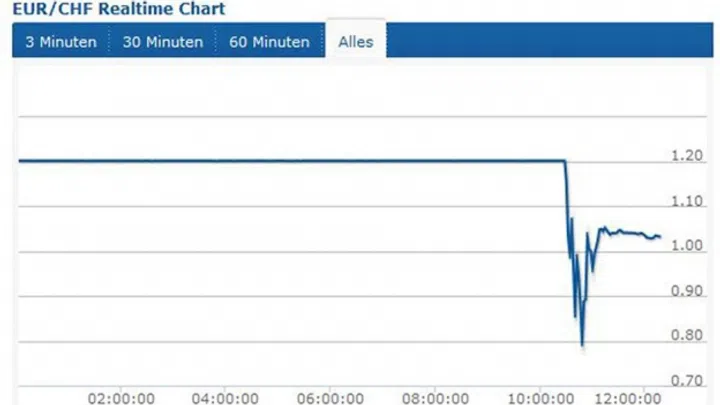This screenshot has width=720, height=405.
Task: Click the 1.20 price axis label
Action: pos(687,155)
